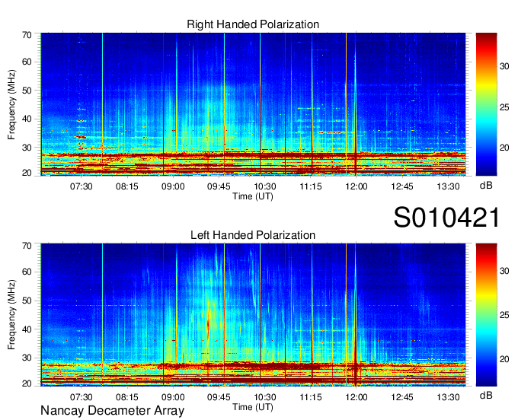Click the 20 MHz tick of the lower plot
Image resolution: width=518 pixels, height=420 pixels.
point(27,383)
